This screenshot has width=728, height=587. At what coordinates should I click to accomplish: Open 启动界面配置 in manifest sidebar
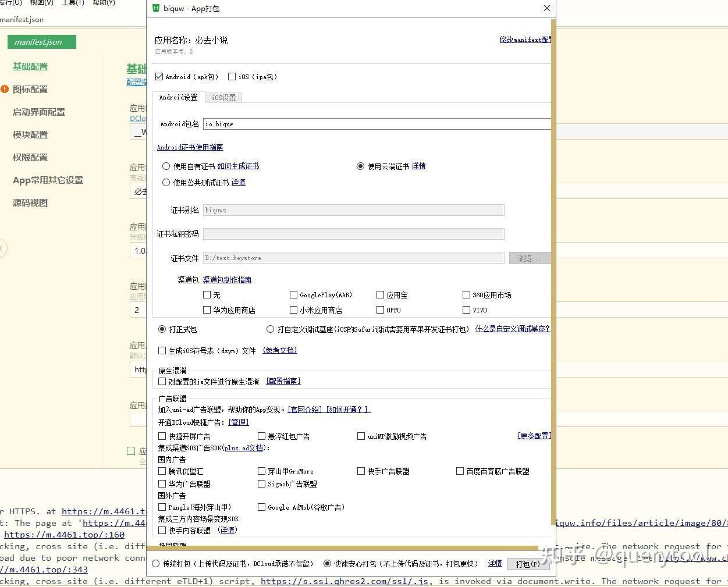pos(39,112)
